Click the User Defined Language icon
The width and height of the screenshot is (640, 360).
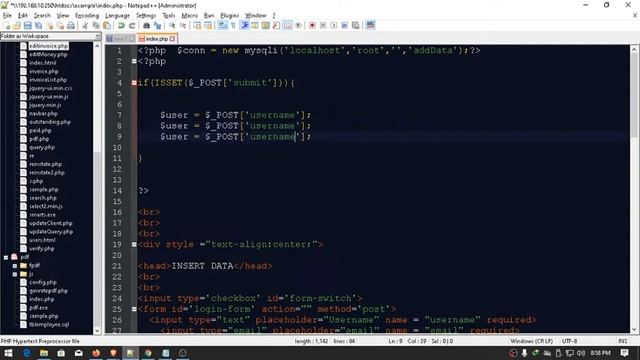point(255,25)
